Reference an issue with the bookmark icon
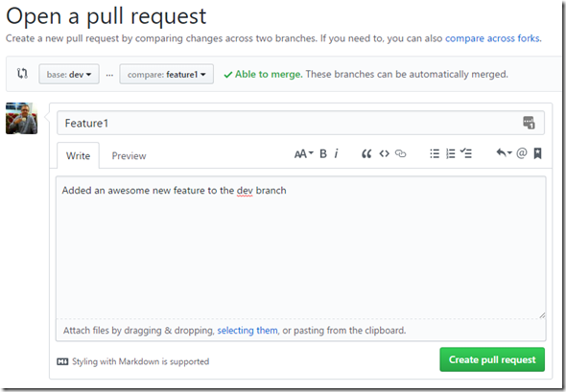 tap(537, 153)
